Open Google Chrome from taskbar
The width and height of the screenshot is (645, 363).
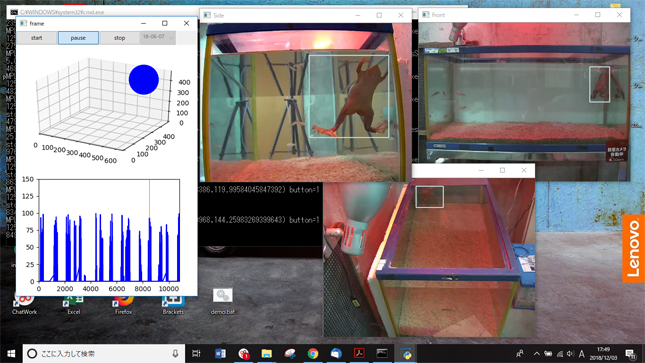click(313, 354)
